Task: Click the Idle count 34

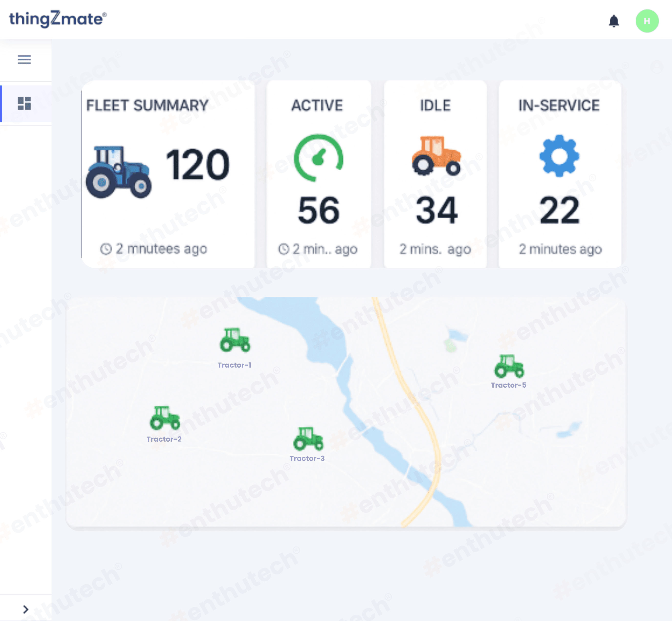Action: (436, 210)
